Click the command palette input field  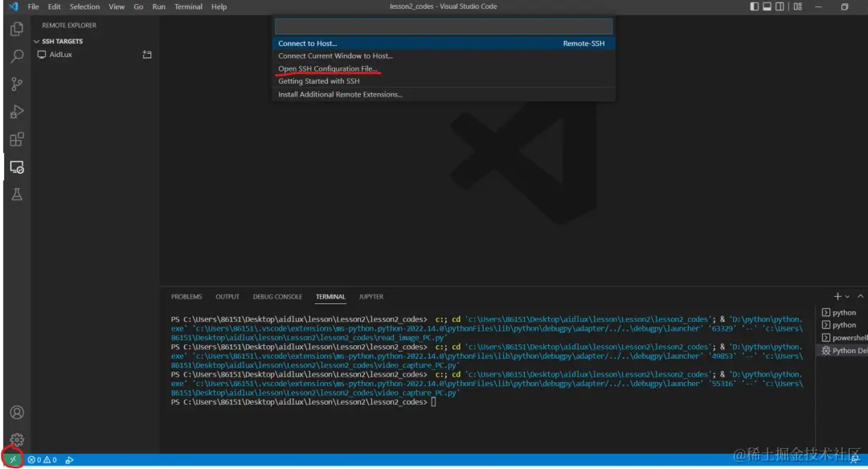pyautogui.click(x=444, y=26)
